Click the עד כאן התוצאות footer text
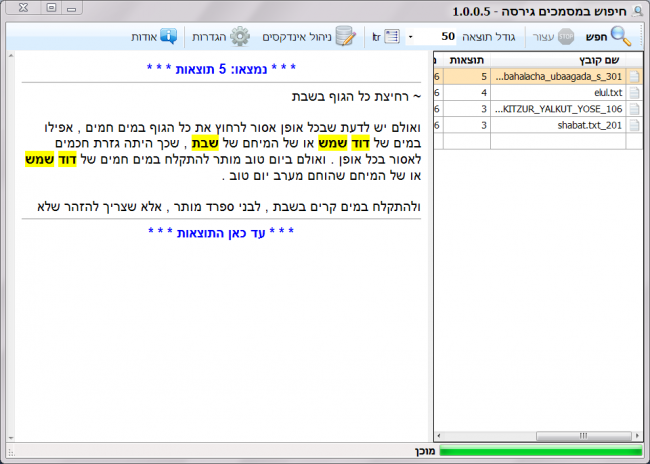Viewport: 650px width, 464px height. (221, 233)
